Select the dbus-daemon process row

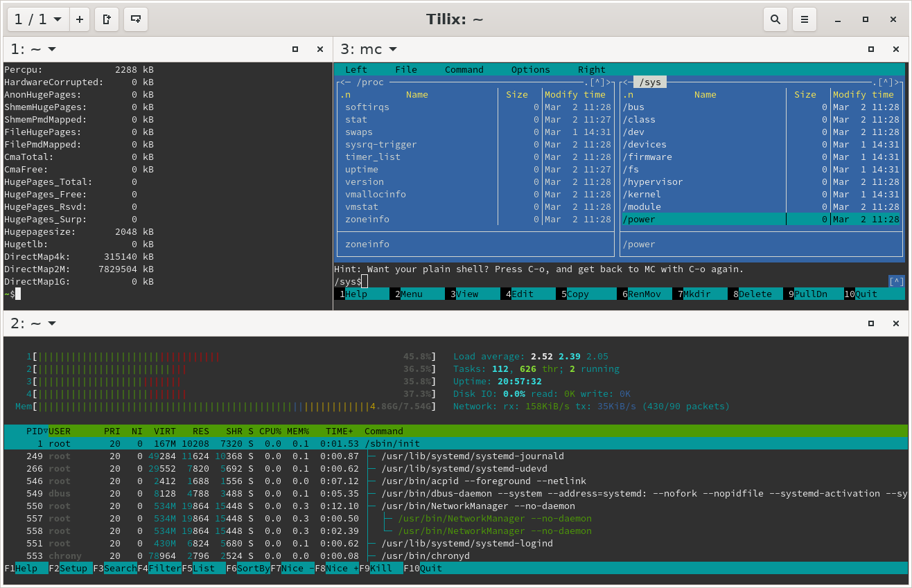click(x=456, y=494)
